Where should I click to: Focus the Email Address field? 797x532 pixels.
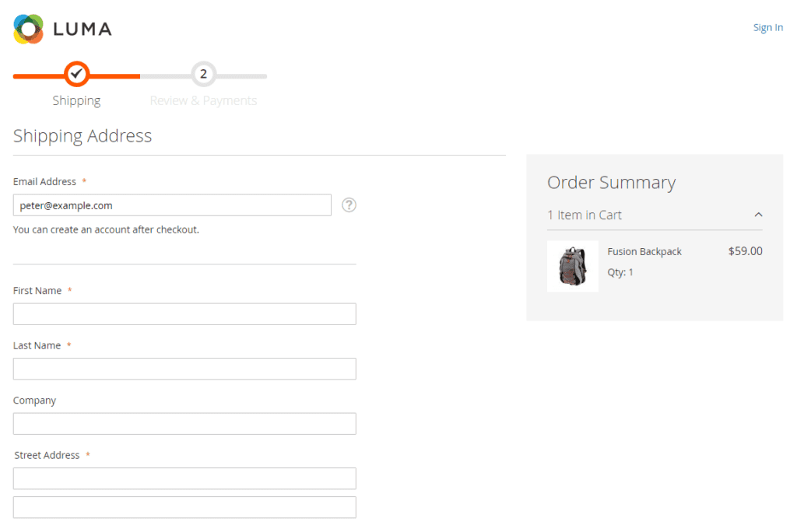pyautogui.click(x=172, y=205)
